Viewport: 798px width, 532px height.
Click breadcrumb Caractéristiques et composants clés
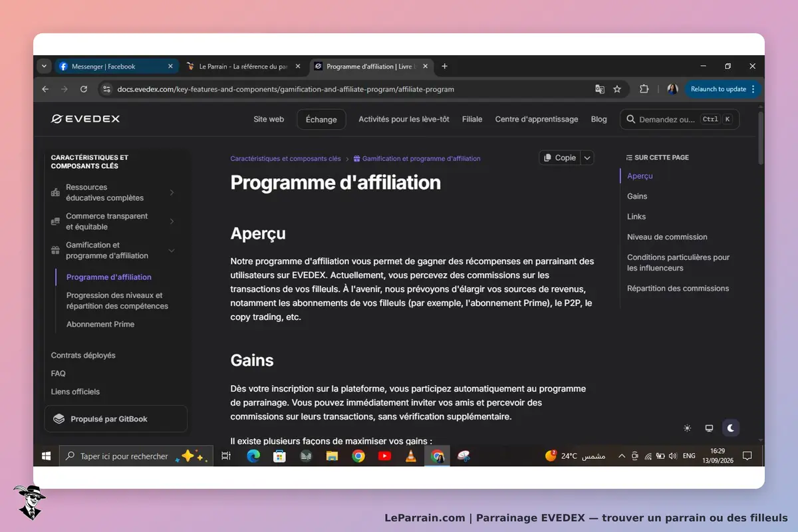tap(285, 159)
